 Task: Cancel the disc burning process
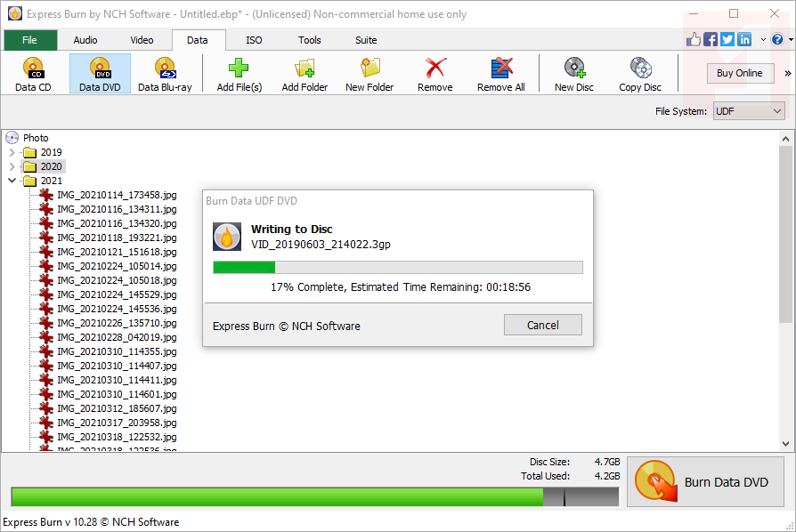[x=542, y=325]
